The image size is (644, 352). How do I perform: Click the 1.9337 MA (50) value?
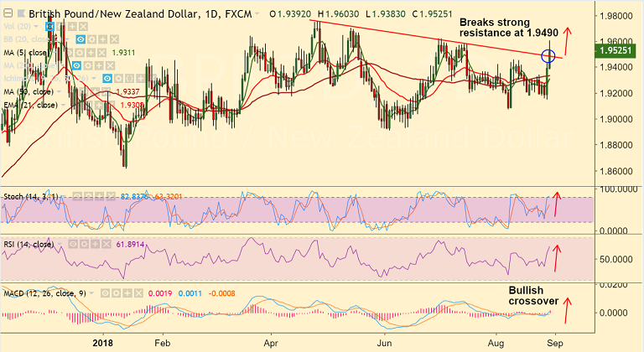tap(127, 92)
